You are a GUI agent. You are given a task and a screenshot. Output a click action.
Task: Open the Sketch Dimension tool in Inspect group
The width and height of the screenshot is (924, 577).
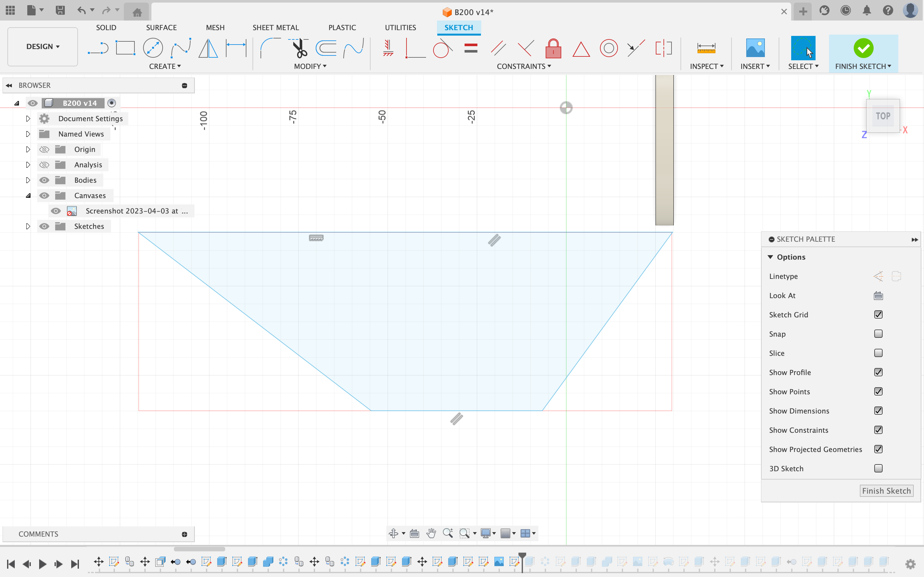[706, 47]
